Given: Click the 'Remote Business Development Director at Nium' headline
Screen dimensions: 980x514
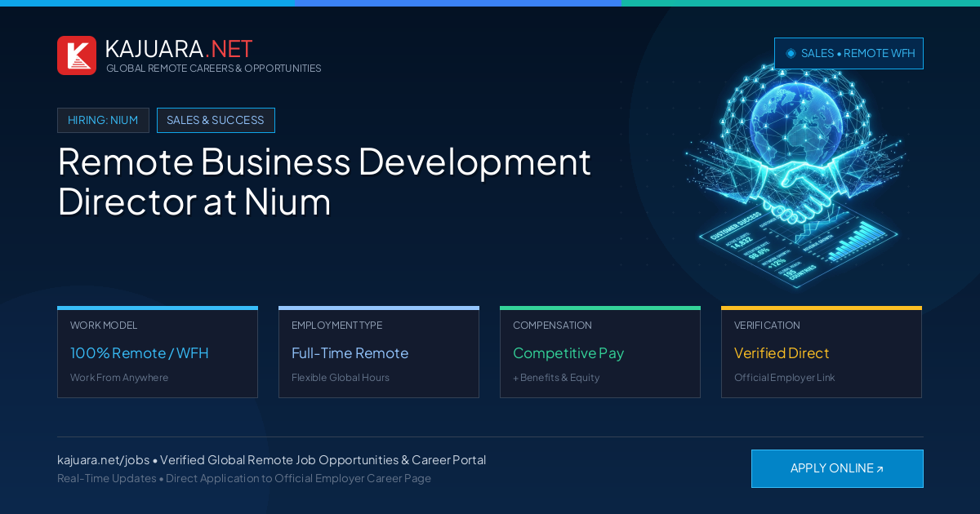Looking at the screenshot, I should coord(324,181).
